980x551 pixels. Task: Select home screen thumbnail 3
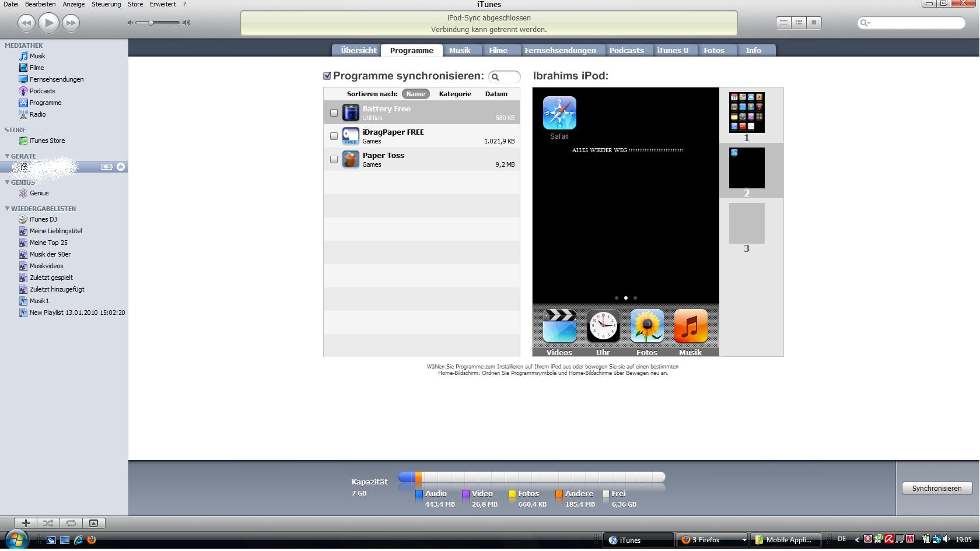click(747, 223)
